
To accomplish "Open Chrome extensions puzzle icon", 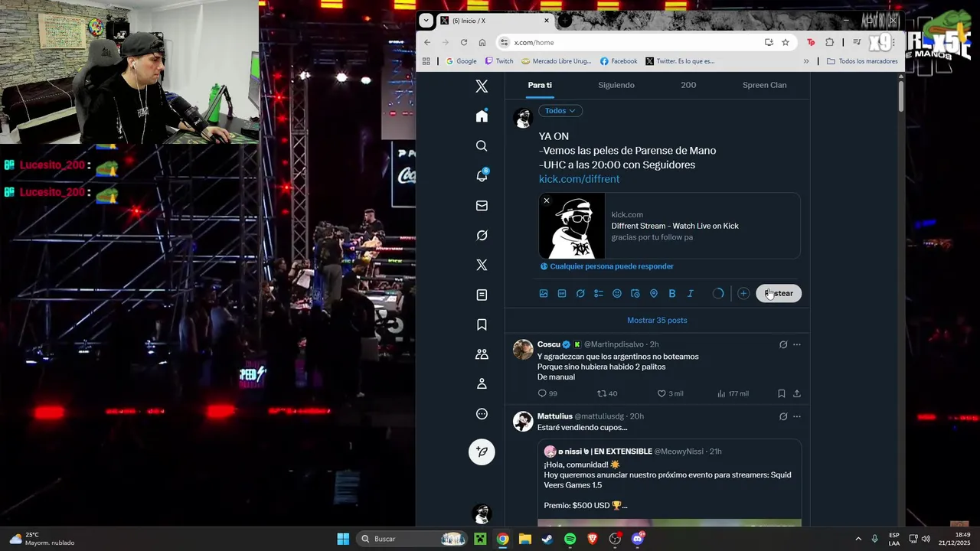I will tap(829, 42).
